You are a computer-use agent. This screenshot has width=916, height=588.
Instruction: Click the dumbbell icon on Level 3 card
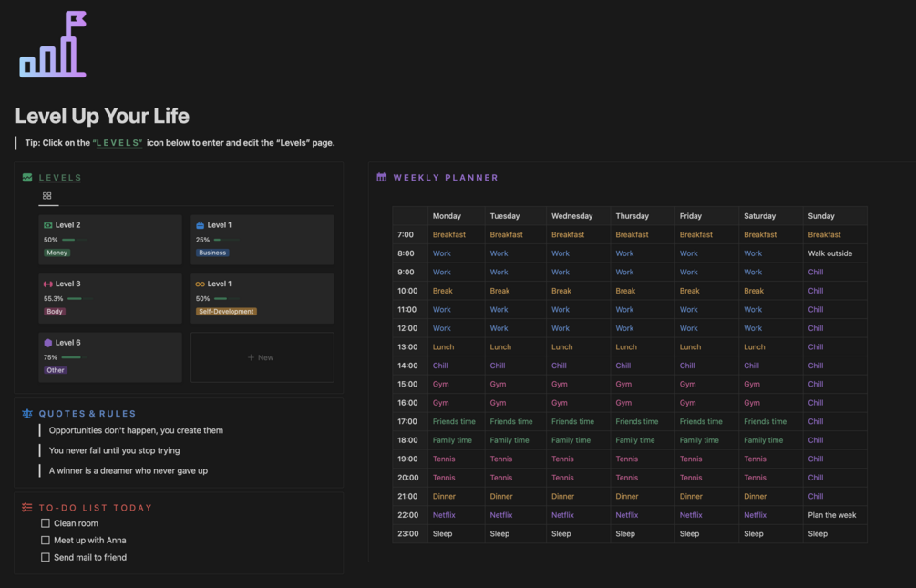click(48, 284)
